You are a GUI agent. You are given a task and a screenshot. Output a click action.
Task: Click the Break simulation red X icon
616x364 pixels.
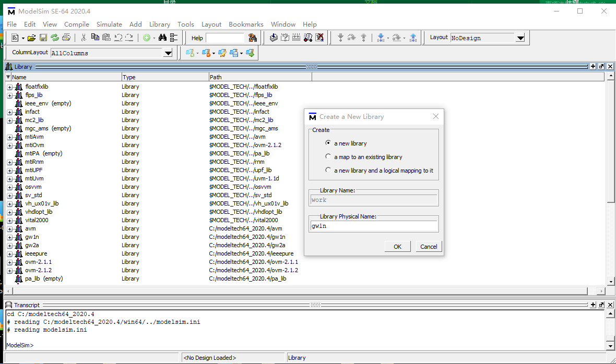[320, 38]
